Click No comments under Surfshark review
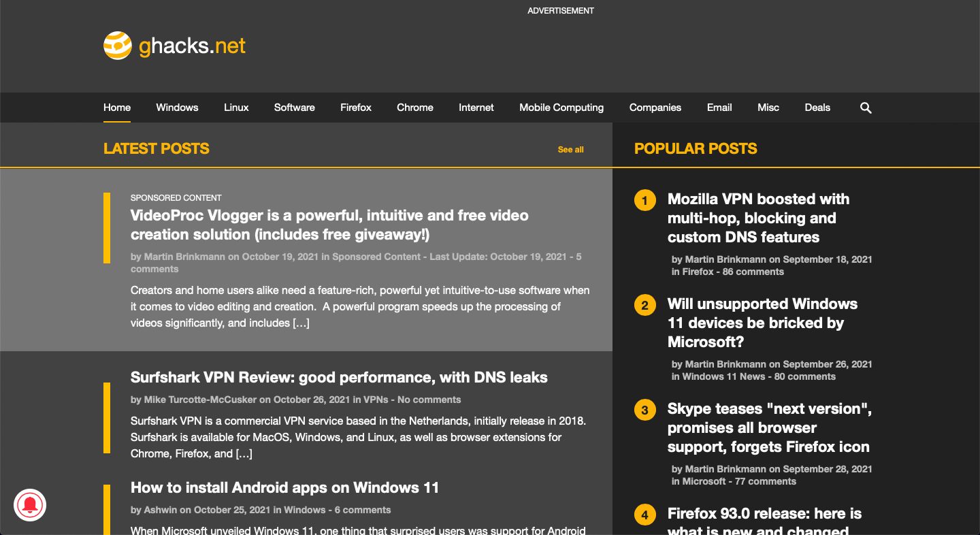This screenshot has width=980, height=535. tap(429, 400)
